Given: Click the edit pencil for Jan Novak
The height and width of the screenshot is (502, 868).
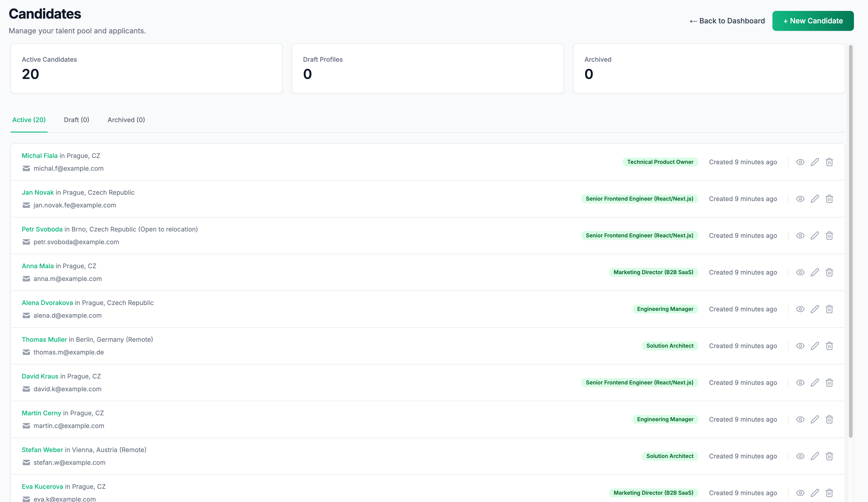Looking at the screenshot, I should point(815,199).
